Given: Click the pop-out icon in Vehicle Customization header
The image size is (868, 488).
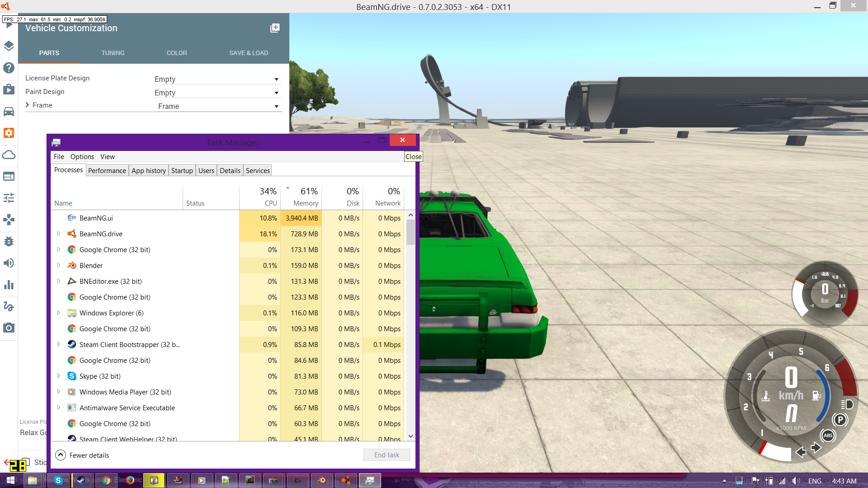Looking at the screenshot, I should [275, 28].
